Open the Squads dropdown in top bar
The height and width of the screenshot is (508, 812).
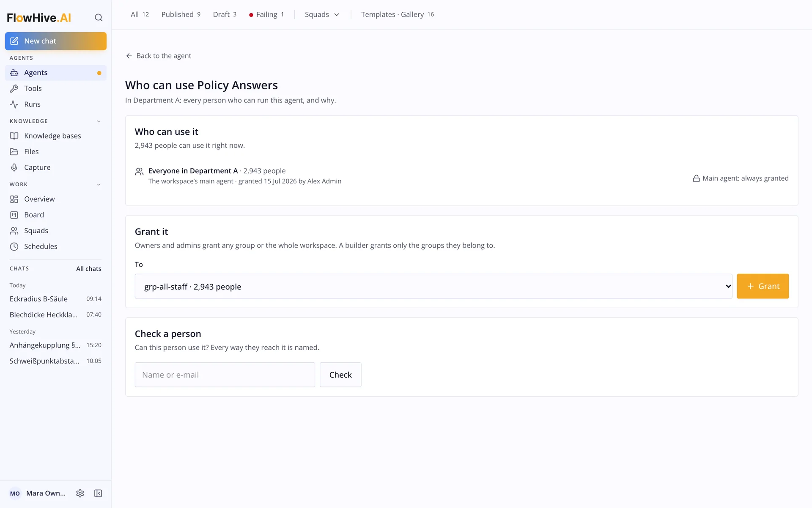tap(322, 14)
